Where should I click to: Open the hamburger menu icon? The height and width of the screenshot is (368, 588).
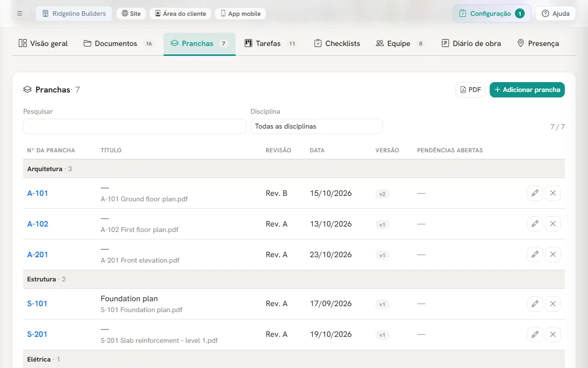click(x=20, y=13)
